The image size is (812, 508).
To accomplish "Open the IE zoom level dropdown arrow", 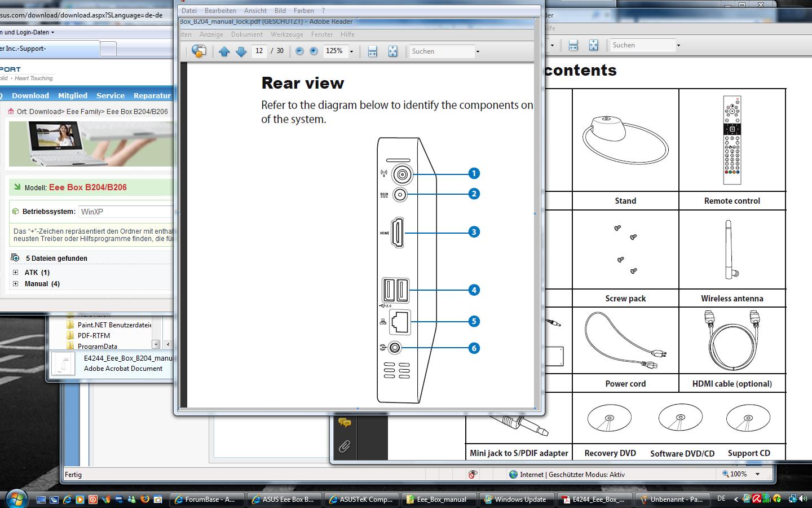I will [x=757, y=474].
